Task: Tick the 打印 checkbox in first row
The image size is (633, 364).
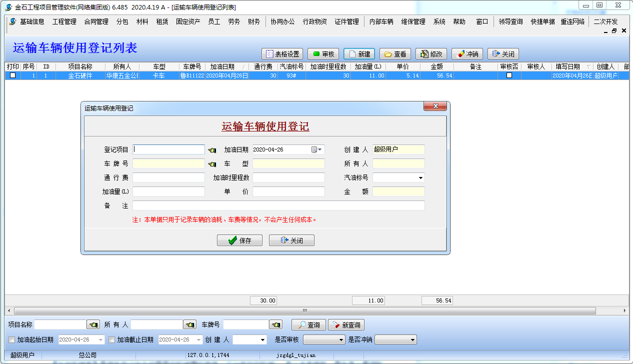Action: point(13,75)
